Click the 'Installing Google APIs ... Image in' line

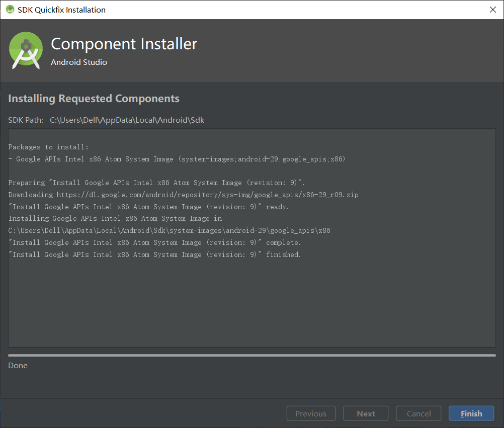[x=115, y=218]
